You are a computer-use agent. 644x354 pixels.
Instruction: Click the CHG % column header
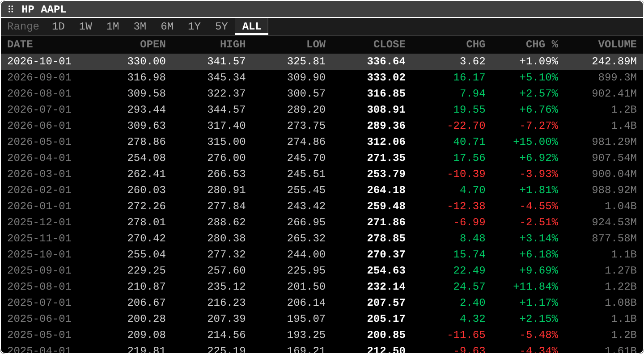tap(542, 44)
